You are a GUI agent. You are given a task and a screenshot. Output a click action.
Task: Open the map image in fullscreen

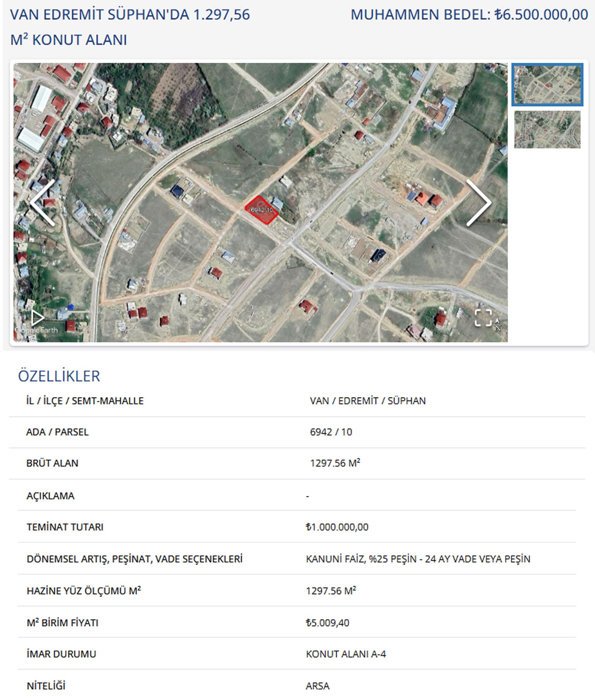pyautogui.click(x=483, y=318)
